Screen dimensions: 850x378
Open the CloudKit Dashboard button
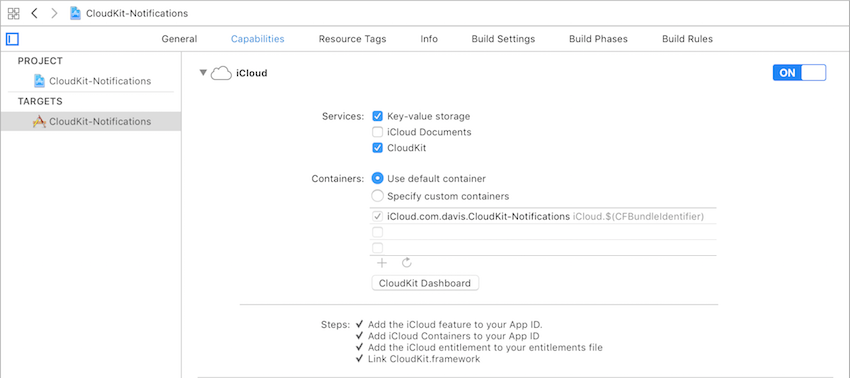[425, 283]
